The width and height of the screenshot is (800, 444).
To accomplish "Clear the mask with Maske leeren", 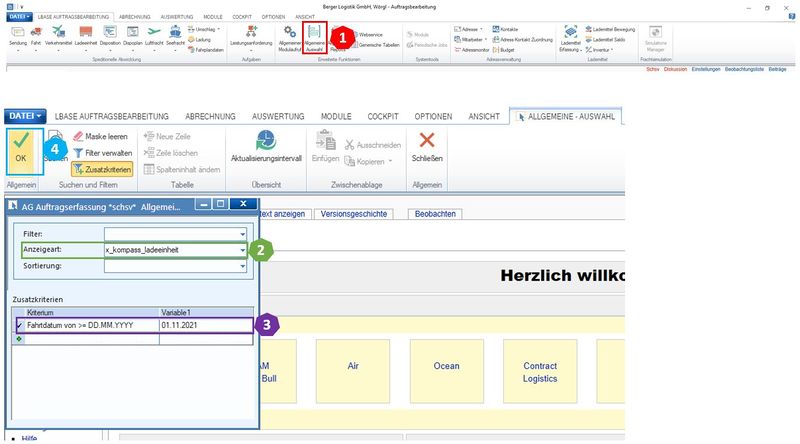I will [100, 136].
